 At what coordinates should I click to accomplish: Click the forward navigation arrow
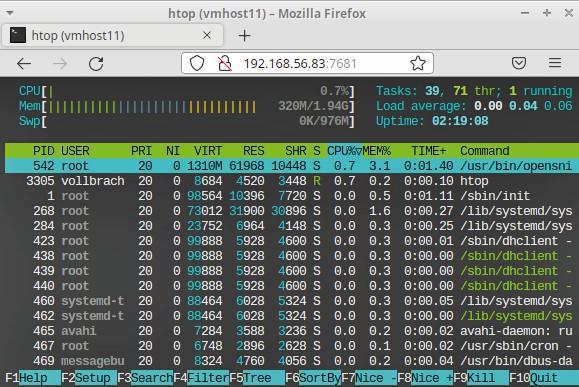pyautogui.click(x=60, y=64)
